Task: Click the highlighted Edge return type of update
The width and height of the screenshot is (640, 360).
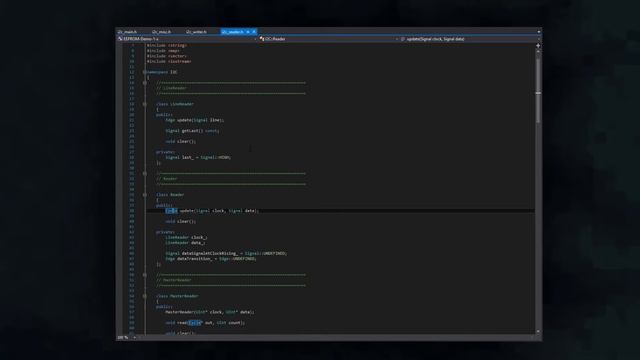Action: point(171,211)
